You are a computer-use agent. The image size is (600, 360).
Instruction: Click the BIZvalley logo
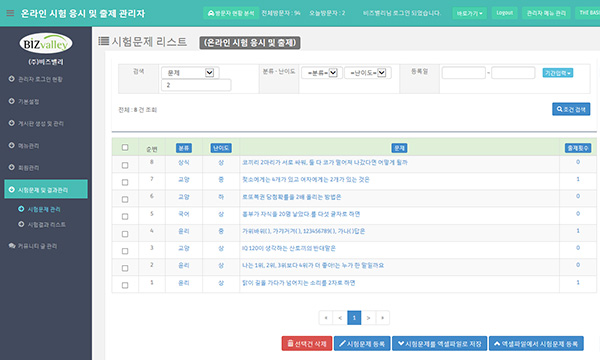point(46,44)
